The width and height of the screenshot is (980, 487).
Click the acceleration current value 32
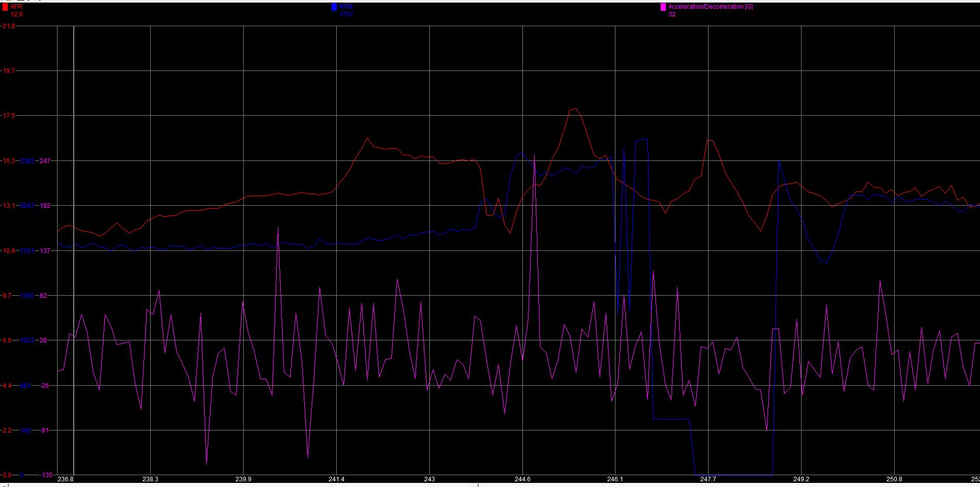point(672,14)
